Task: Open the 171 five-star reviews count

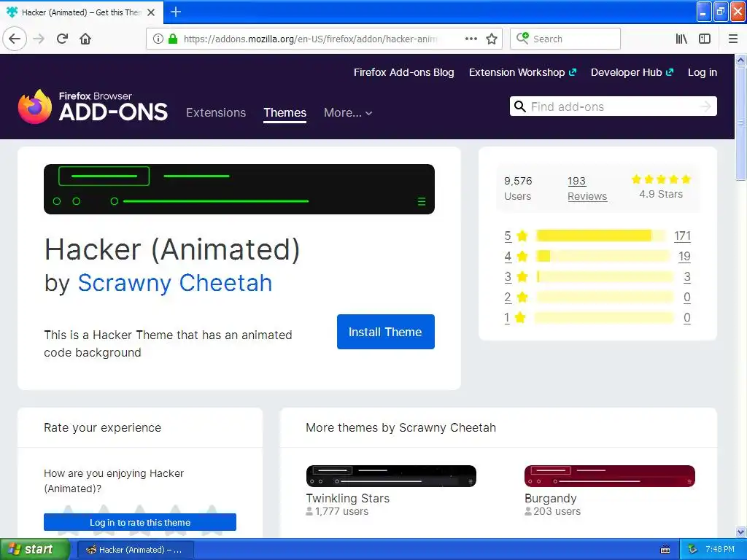Action: click(682, 236)
